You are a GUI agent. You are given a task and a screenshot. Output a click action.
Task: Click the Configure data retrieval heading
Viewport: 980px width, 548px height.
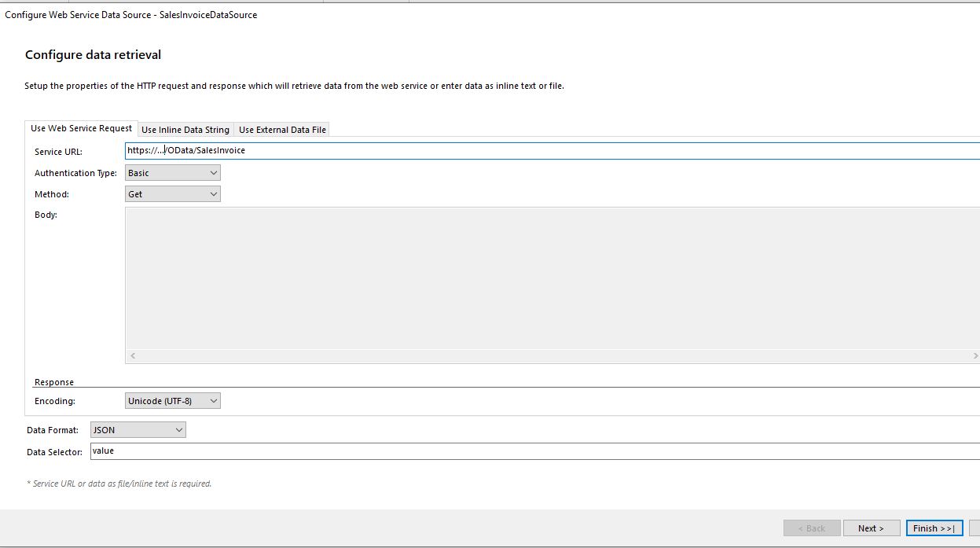[x=93, y=55]
